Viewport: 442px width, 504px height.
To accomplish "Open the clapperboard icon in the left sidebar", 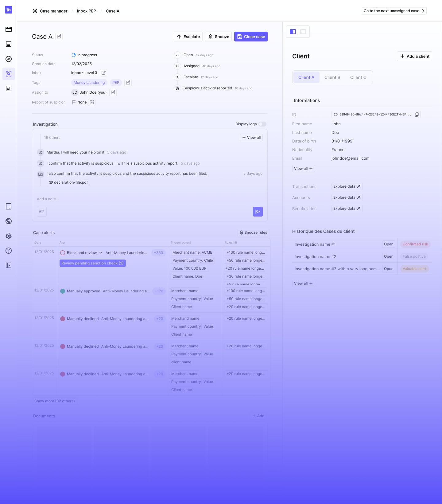I will click(9, 29).
